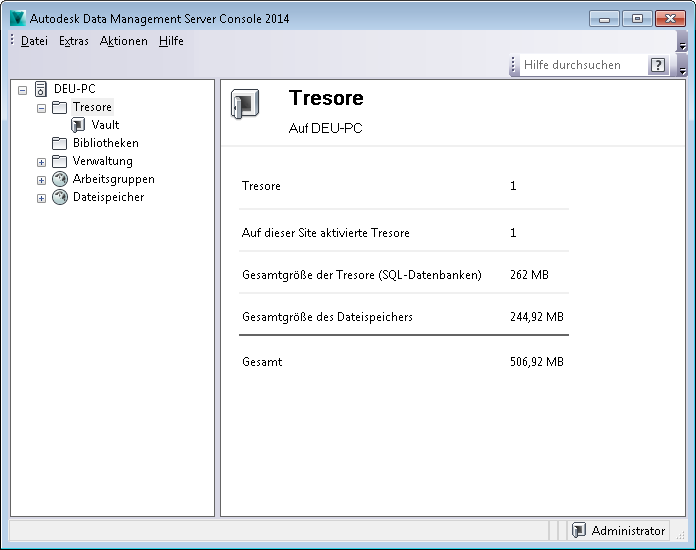Click the 244,92 MB file store value
The width and height of the screenshot is (696, 550).
click(x=537, y=317)
